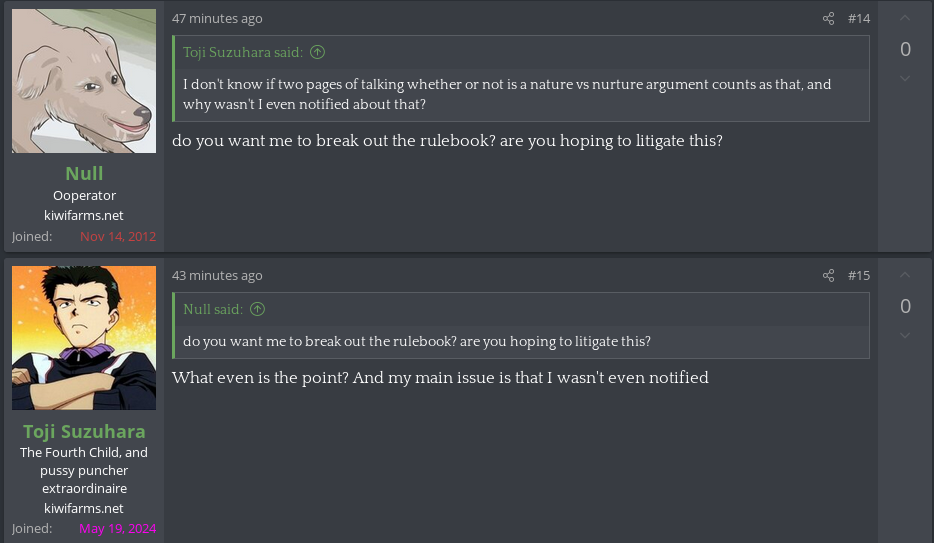Open Toji Suzuhara's profile via username
Viewport: 934px width, 543px height.
(x=84, y=431)
